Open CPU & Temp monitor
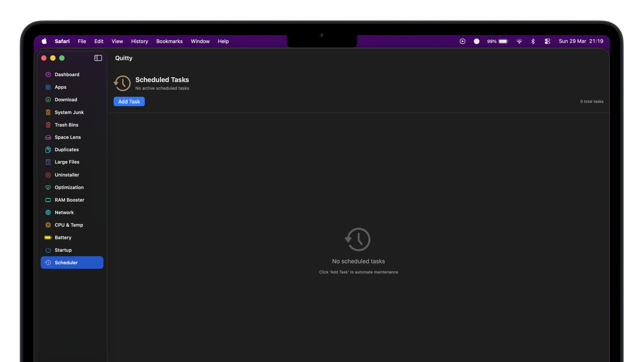644x362 pixels. 69,225
